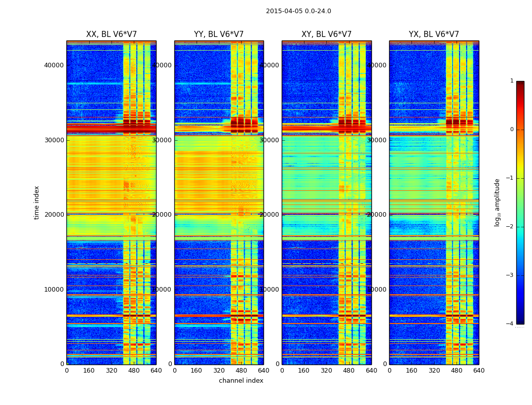Click the colorbar tick label "−3"

click(x=510, y=275)
